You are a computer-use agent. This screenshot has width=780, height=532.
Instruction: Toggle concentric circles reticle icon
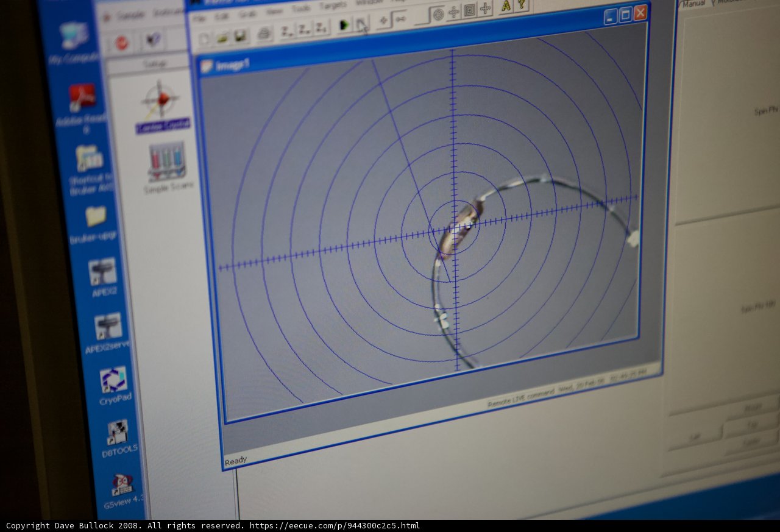click(x=438, y=15)
